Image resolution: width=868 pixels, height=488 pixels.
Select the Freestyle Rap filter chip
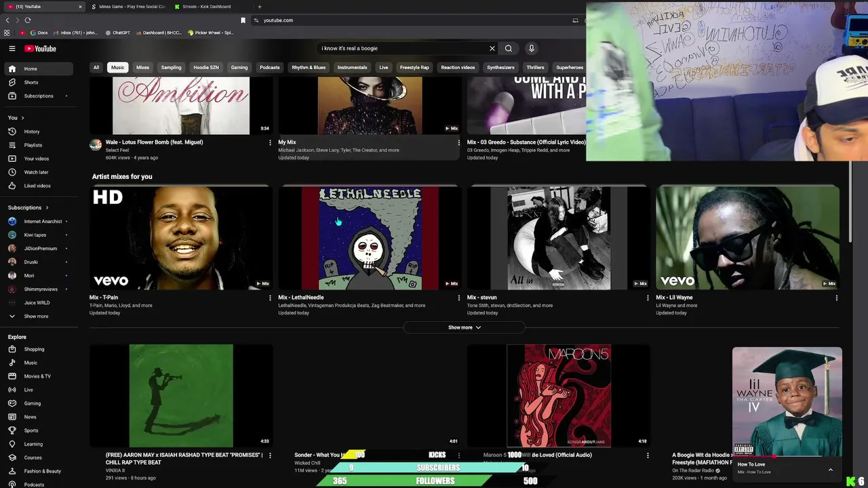pyautogui.click(x=414, y=67)
